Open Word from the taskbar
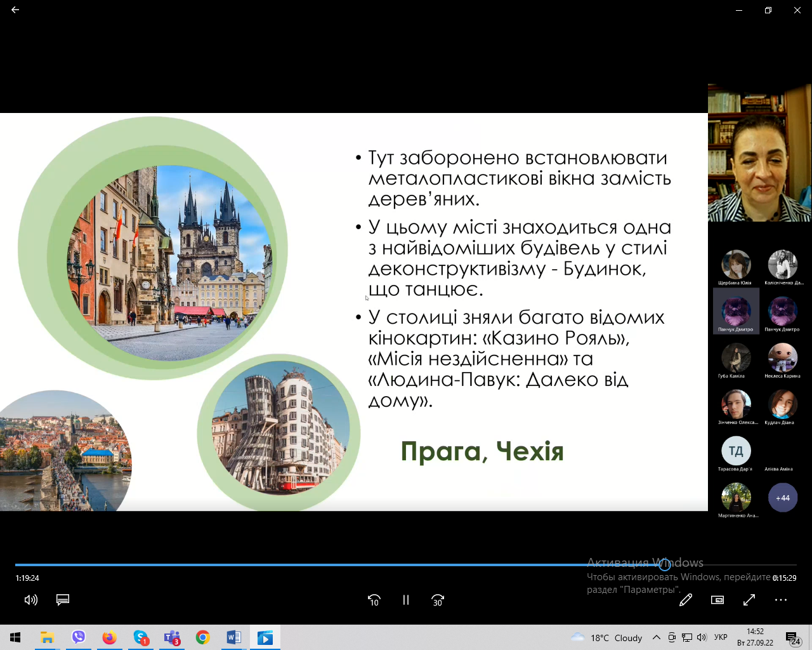Image resolution: width=812 pixels, height=650 pixels. coord(233,637)
